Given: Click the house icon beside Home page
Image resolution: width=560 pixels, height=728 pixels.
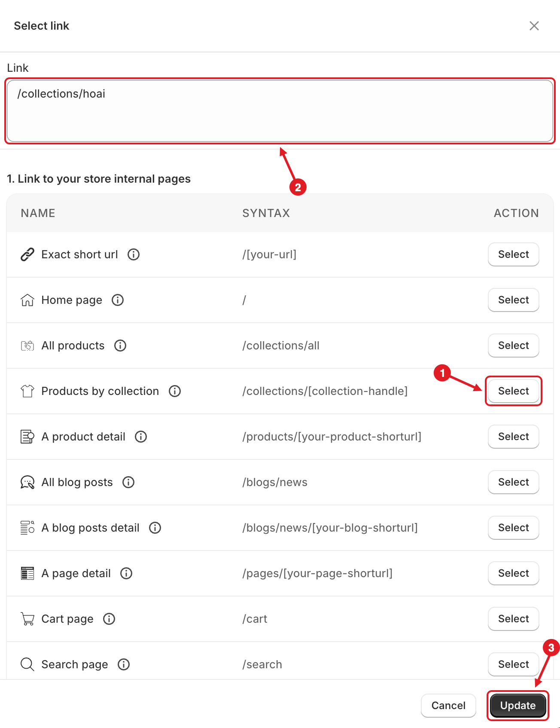Looking at the screenshot, I should (x=27, y=300).
